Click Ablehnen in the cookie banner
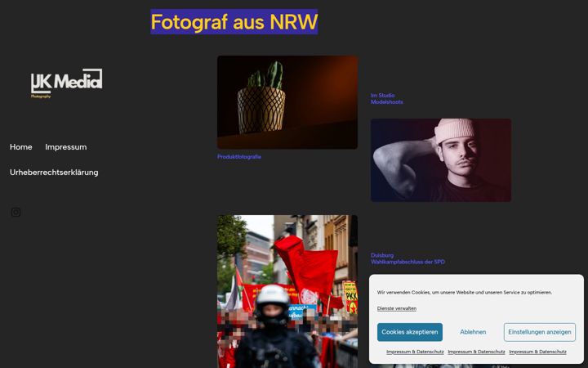Screen dimensions: 588x368 [473, 332]
